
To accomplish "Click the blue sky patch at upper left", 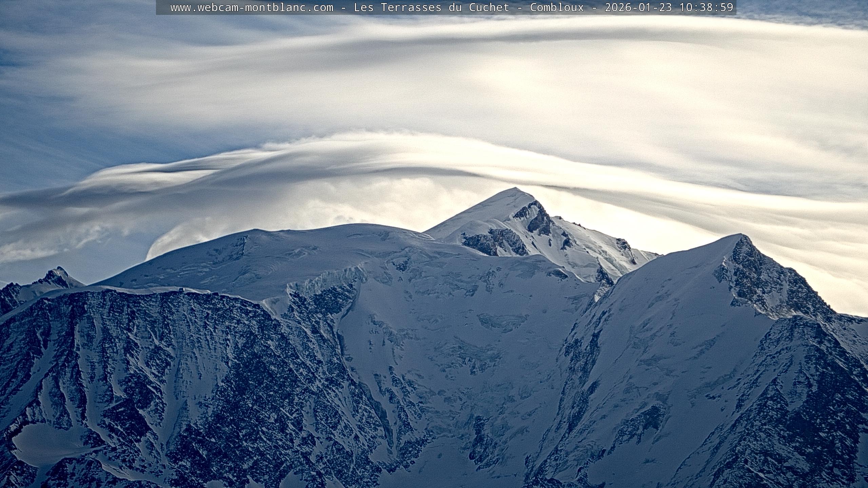I will point(20,58).
